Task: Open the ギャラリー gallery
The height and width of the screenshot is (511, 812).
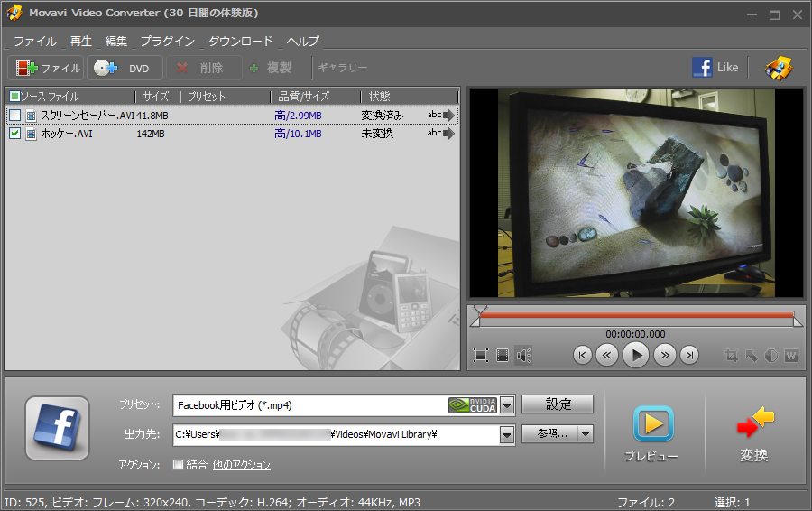Action: tap(343, 68)
